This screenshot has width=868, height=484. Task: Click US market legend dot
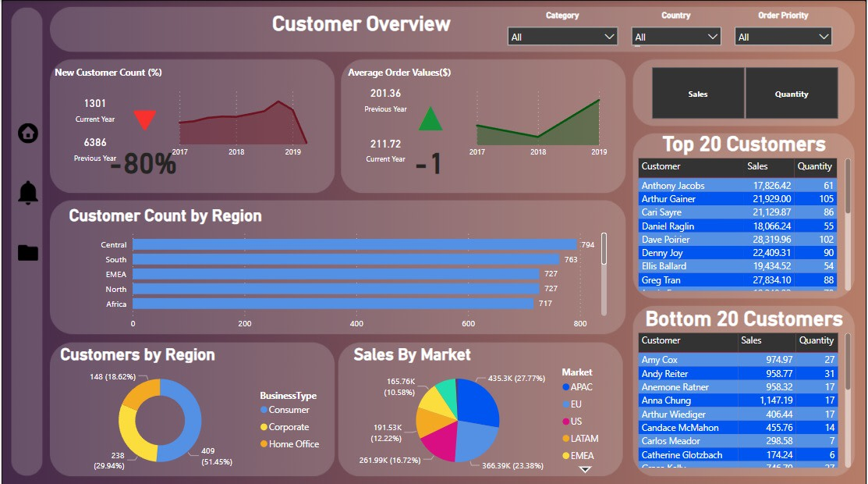[x=565, y=422]
